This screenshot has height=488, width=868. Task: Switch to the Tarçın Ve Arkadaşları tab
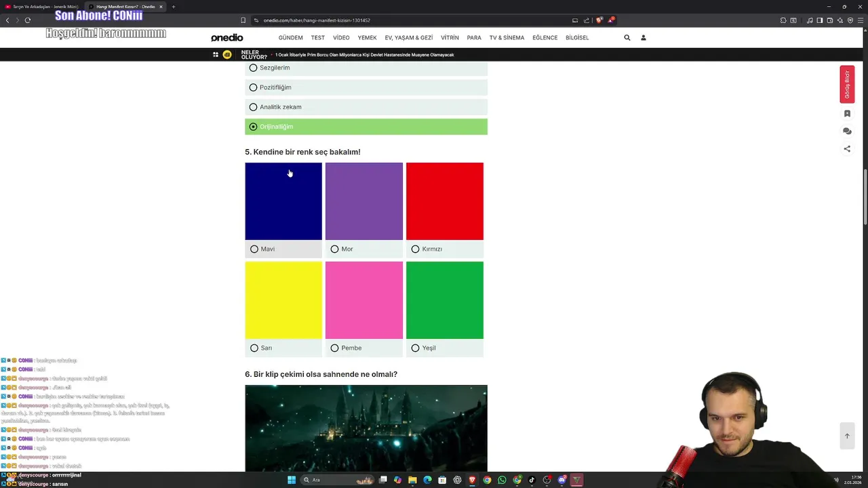pos(41,7)
